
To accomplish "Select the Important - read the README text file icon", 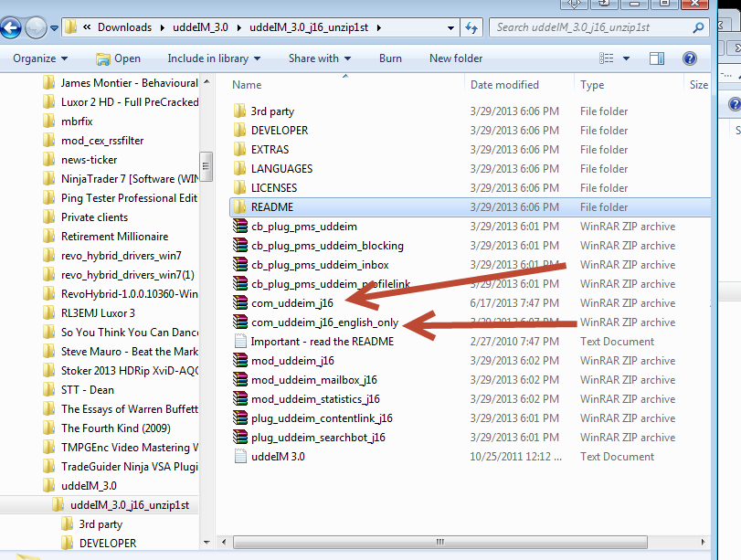I will click(x=240, y=341).
